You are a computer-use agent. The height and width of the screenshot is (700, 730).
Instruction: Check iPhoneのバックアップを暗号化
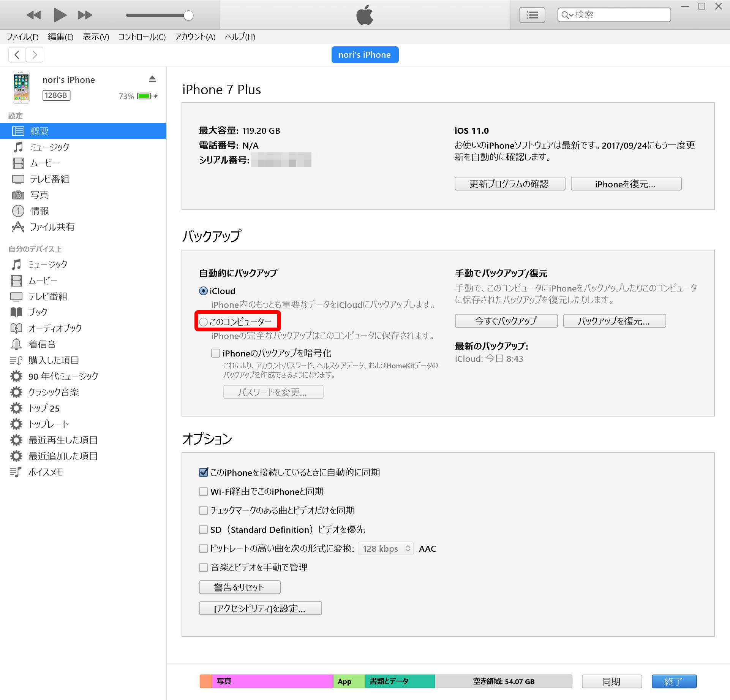tap(216, 353)
